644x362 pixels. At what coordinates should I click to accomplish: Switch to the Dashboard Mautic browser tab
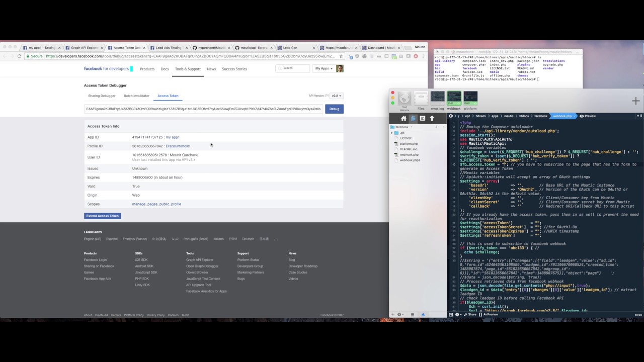point(380,48)
